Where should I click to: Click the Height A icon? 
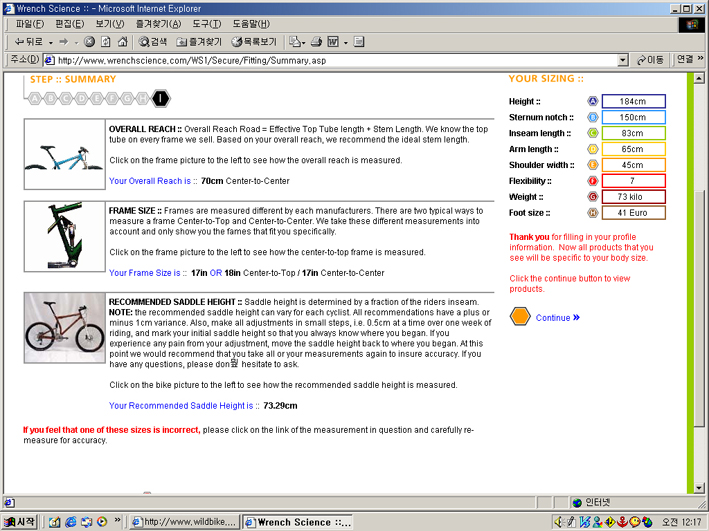592,101
